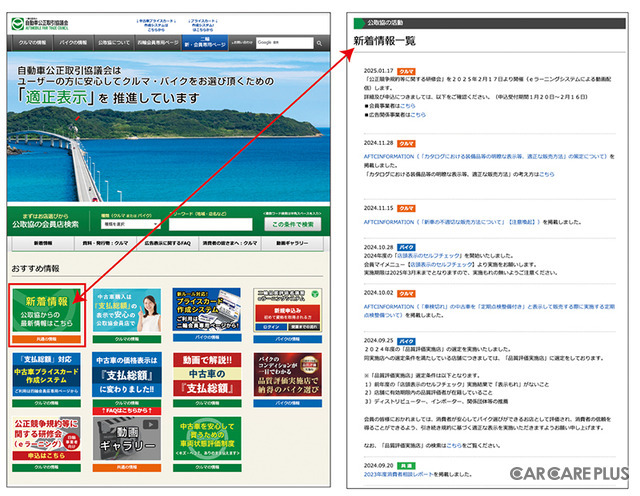Open the AFTCINFORMATION link dated 2024.11.28

(x=486, y=156)
